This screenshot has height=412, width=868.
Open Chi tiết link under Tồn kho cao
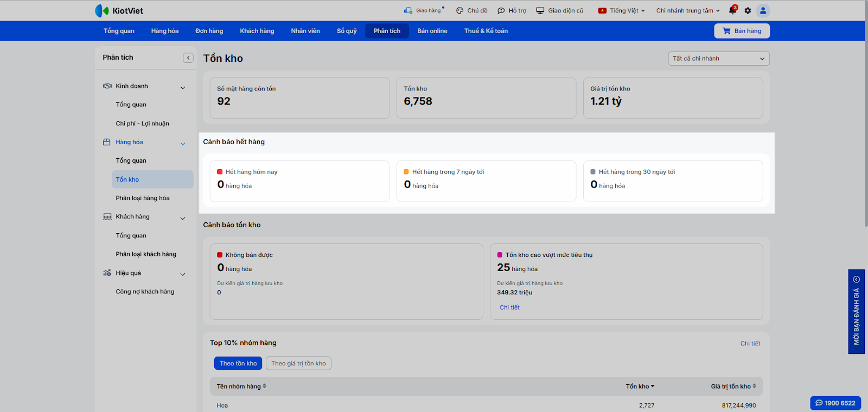tap(509, 307)
